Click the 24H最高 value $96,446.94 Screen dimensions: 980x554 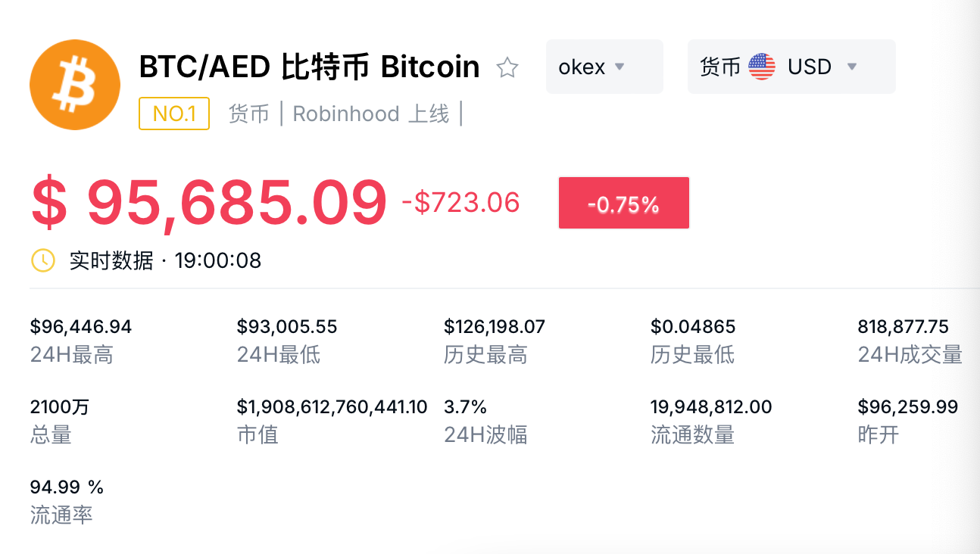click(81, 327)
